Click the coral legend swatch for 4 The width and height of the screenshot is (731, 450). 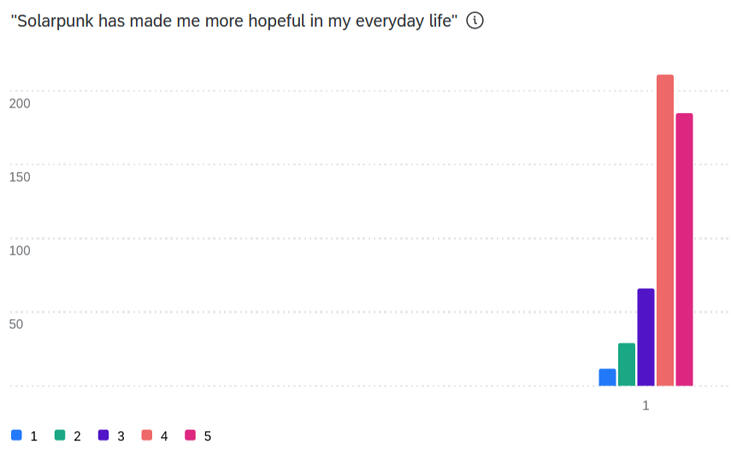point(146,436)
